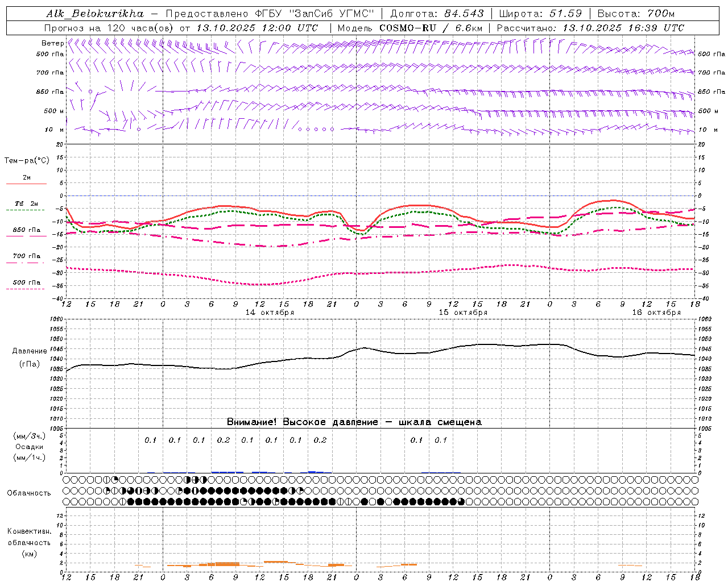Click the "Рассчитано: 13.10.2025 16:39 UTC" text

point(590,28)
